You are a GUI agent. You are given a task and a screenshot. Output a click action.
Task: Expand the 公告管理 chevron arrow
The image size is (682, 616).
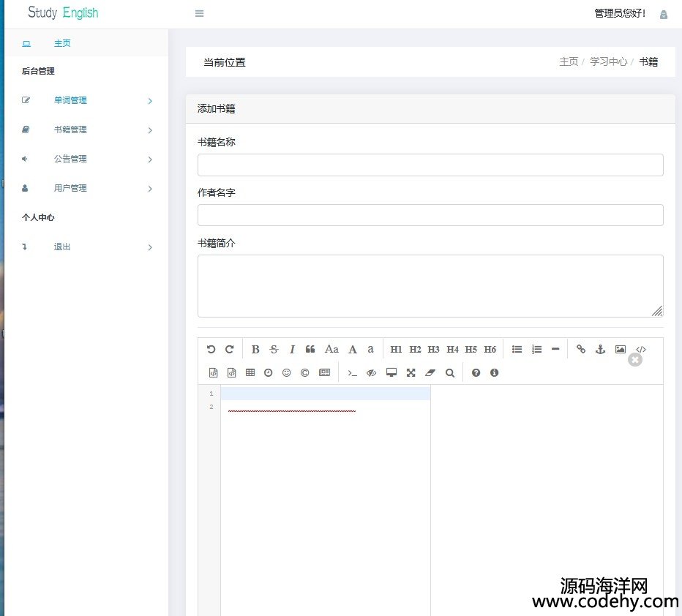pyautogui.click(x=150, y=159)
